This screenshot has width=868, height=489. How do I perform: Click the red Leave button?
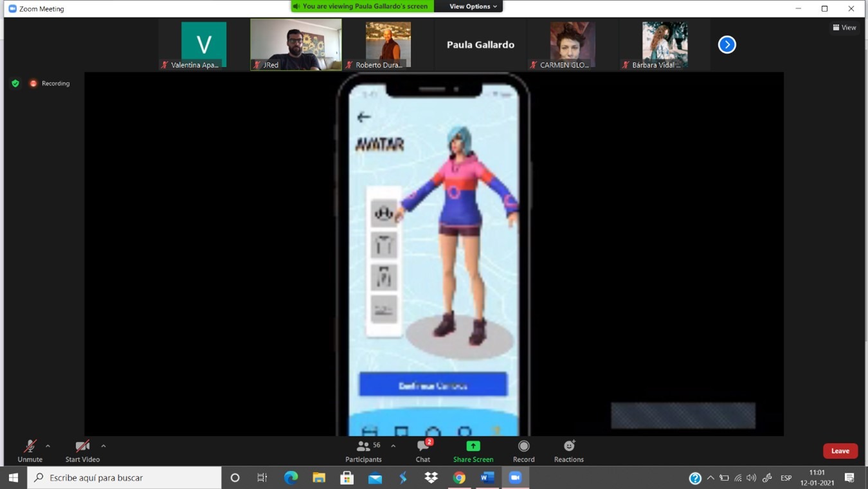[840, 451]
